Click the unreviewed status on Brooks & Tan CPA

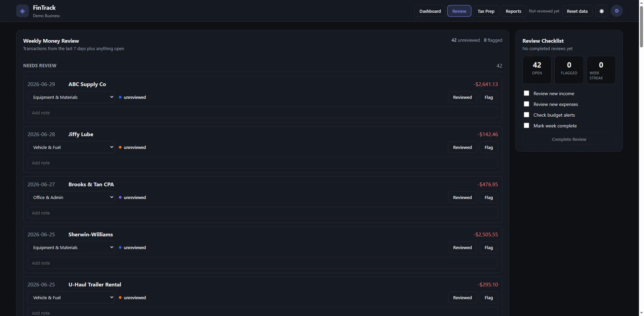(132, 197)
